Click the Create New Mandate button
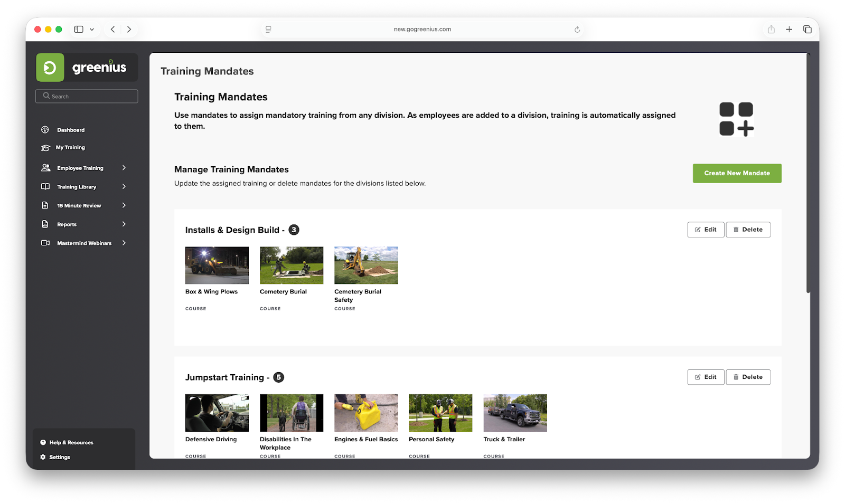This screenshot has width=845, height=504. click(737, 173)
